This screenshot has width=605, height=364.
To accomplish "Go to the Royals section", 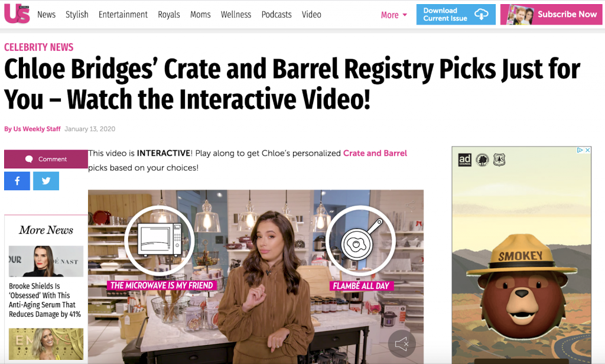I will (x=168, y=15).
